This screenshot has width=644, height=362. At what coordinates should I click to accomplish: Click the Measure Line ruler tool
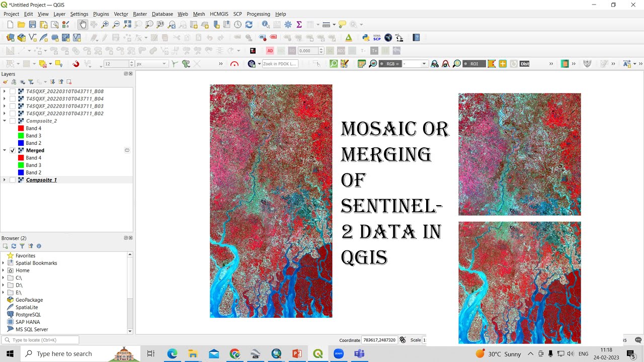(x=326, y=24)
